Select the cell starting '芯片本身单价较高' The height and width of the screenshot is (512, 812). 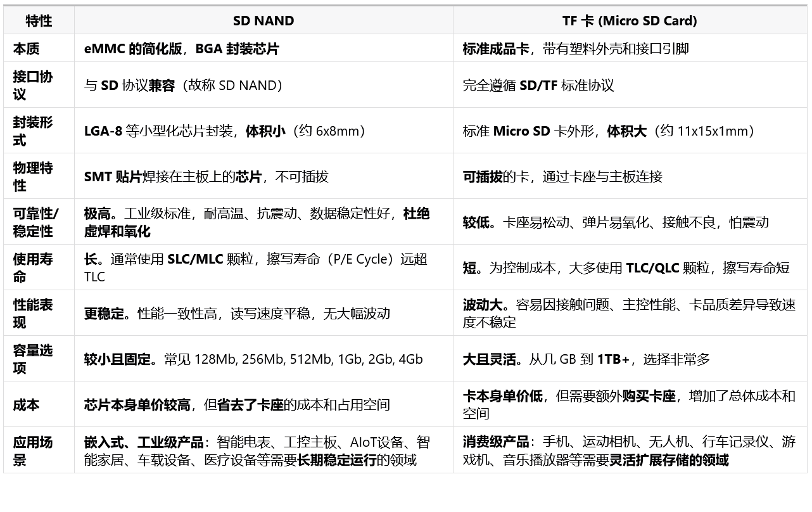263,404
